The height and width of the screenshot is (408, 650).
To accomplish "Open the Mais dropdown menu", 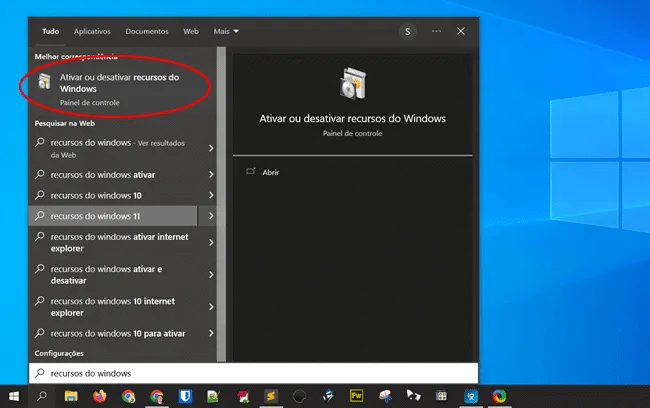I will (x=226, y=32).
